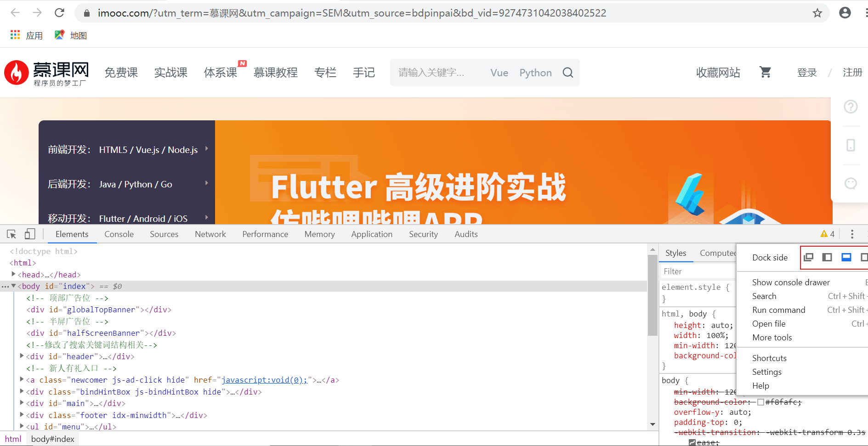
Task: Collapse the body#index element
Action: (x=14, y=286)
